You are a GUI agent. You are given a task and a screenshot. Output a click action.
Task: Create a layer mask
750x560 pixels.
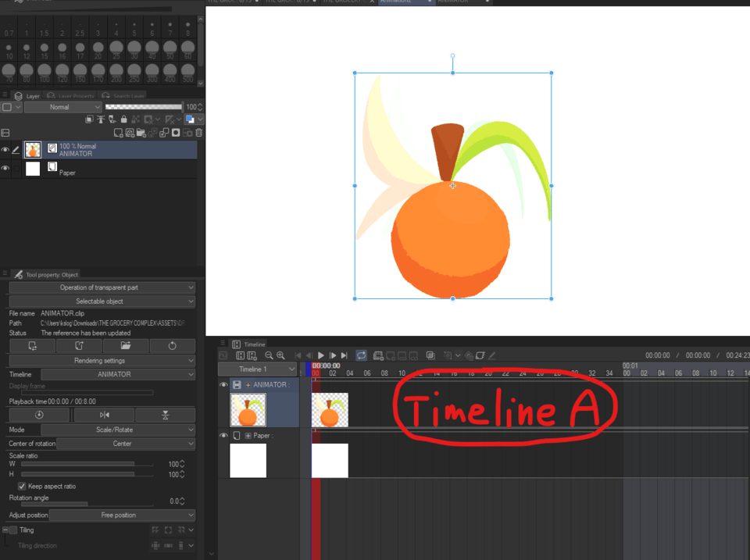176,133
